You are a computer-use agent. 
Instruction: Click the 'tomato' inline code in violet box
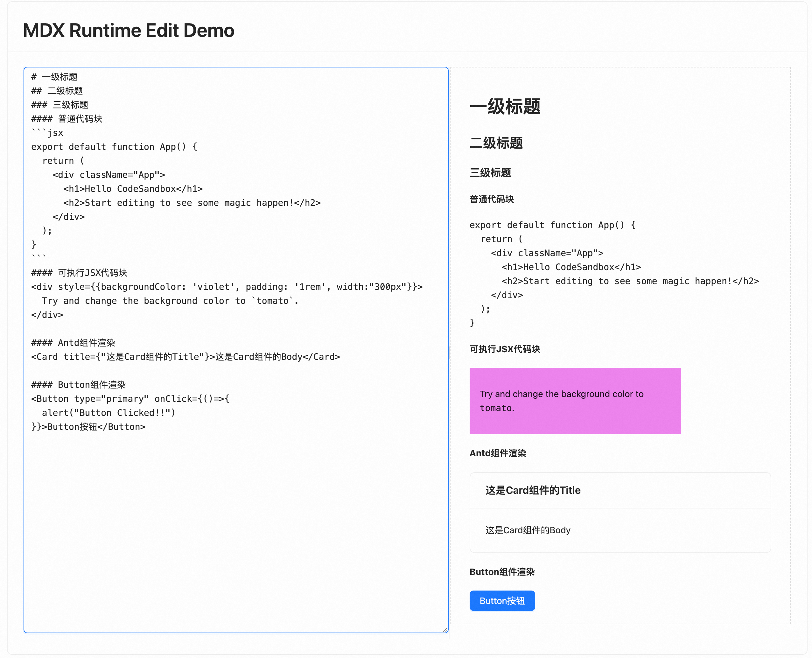click(x=496, y=408)
